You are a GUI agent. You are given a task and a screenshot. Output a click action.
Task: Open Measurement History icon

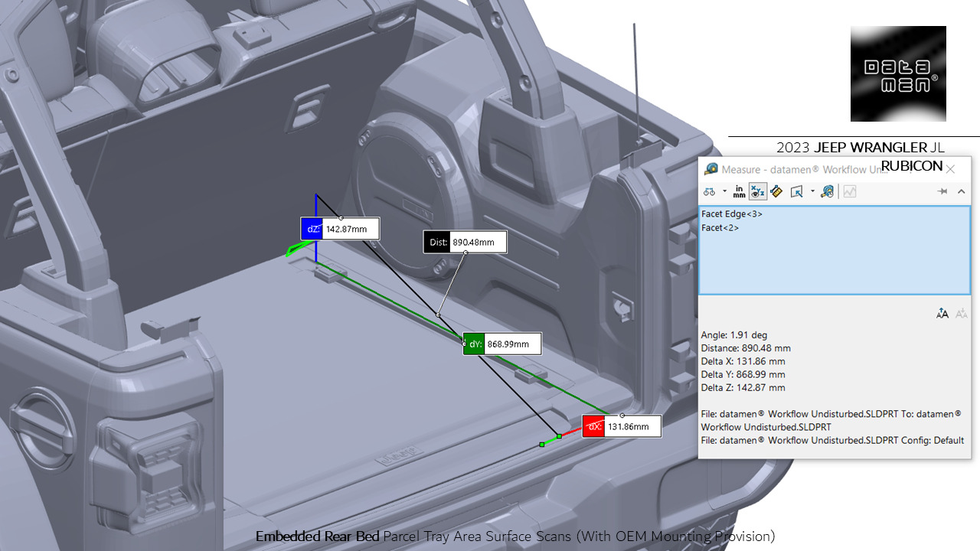click(827, 191)
